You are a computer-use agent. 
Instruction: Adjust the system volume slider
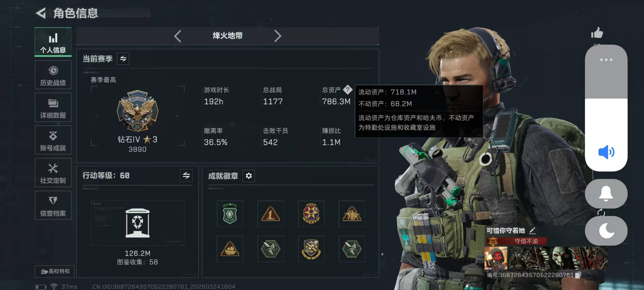(x=606, y=108)
